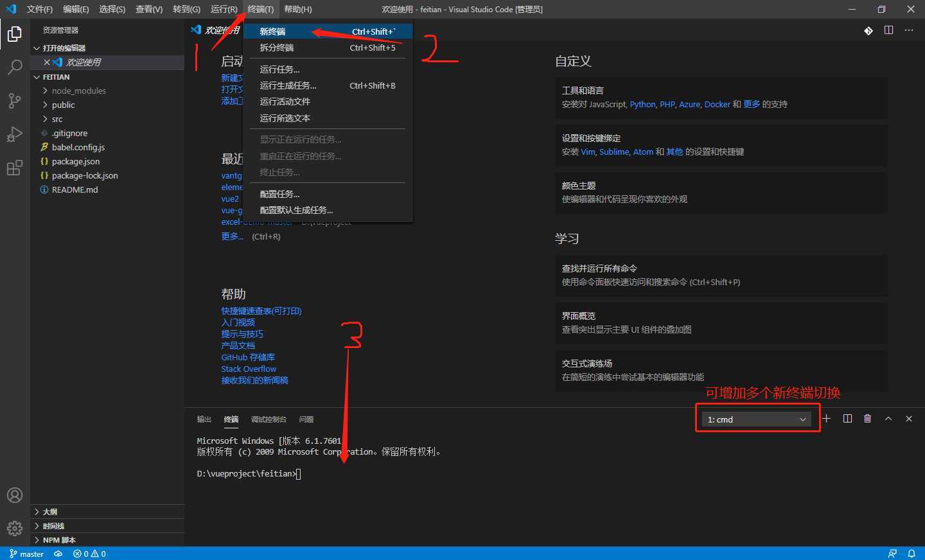Open the 转到(G) menu
The height and width of the screenshot is (560, 925).
click(186, 9)
